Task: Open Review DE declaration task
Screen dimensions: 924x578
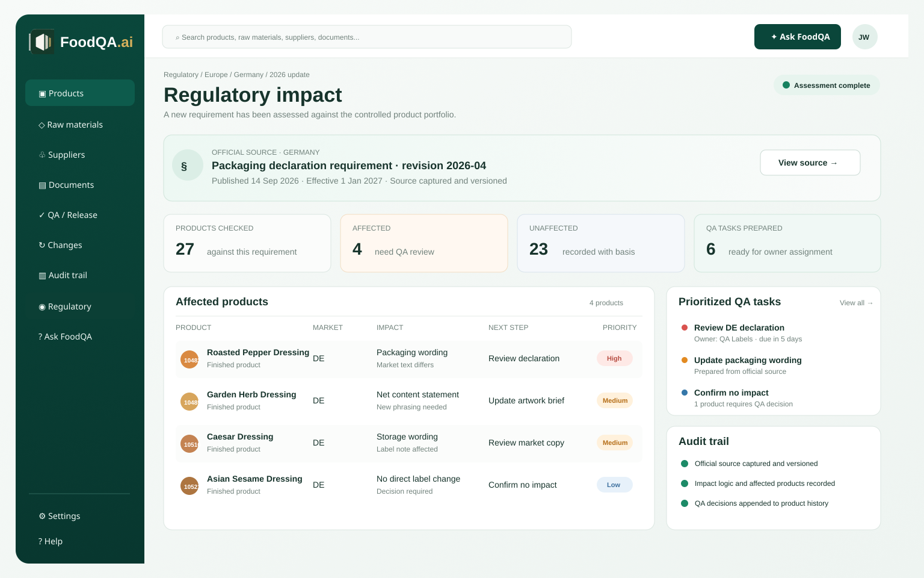Action: [739, 328]
